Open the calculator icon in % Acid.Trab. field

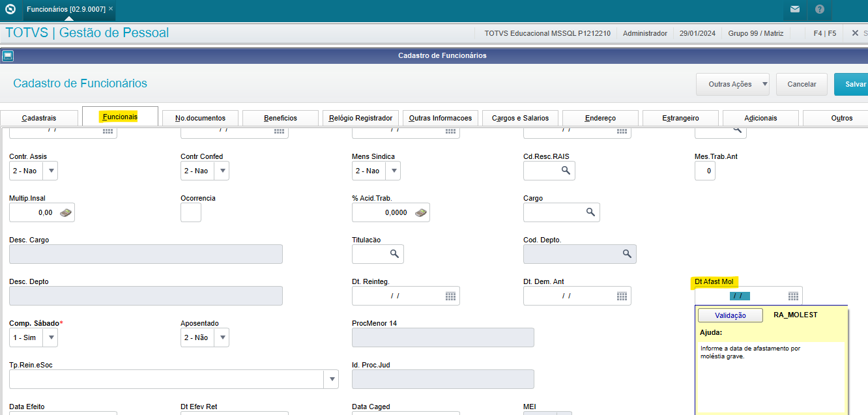pyautogui.click(x=420, y=212)
